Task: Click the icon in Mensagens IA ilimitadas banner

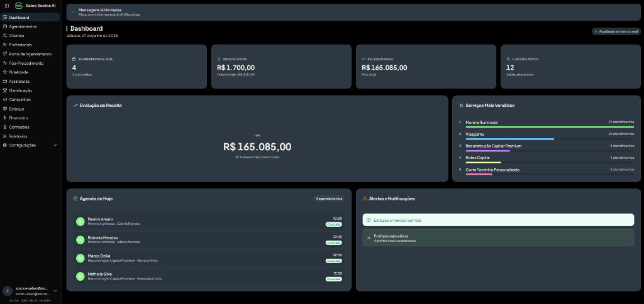Action: [73, 12]
